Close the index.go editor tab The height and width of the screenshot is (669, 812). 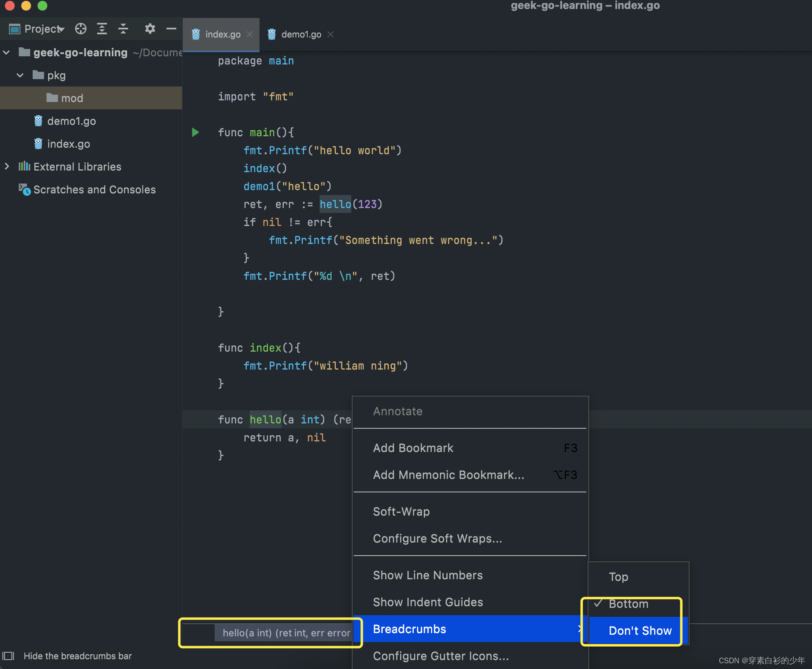tap(250, 34)
